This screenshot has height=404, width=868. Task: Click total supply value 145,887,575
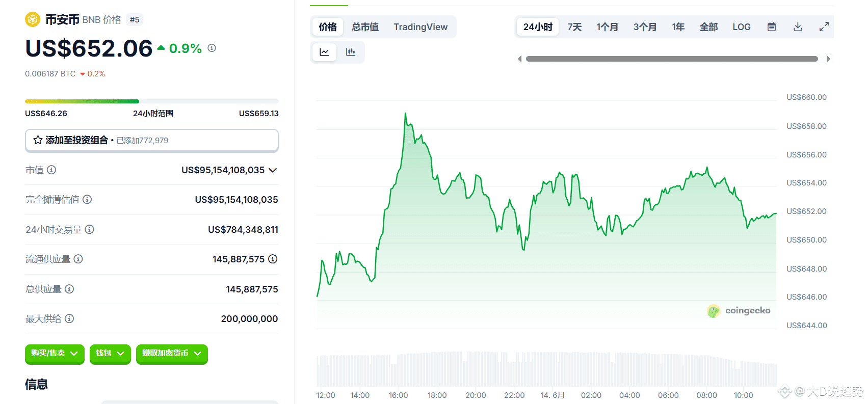tap(252, 289)
